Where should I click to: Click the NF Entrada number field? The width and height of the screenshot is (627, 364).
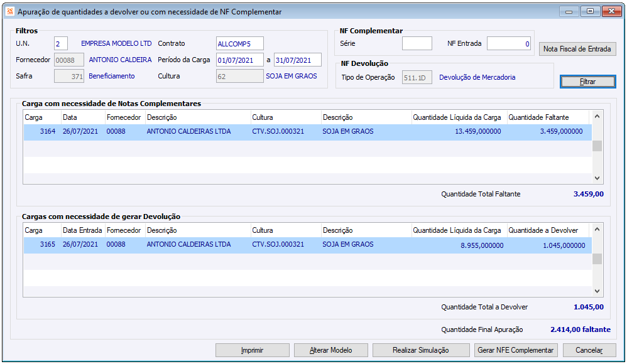tap(510, 43)
